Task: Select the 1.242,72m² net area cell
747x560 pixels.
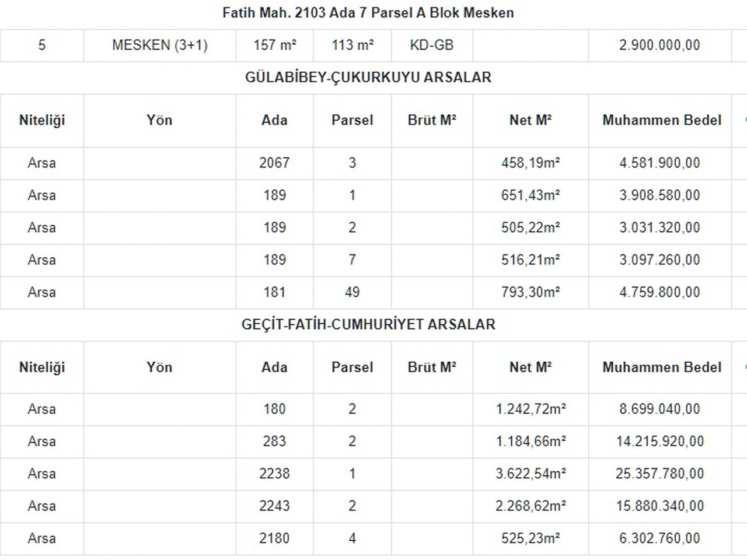Action: [x=530, y=409]
